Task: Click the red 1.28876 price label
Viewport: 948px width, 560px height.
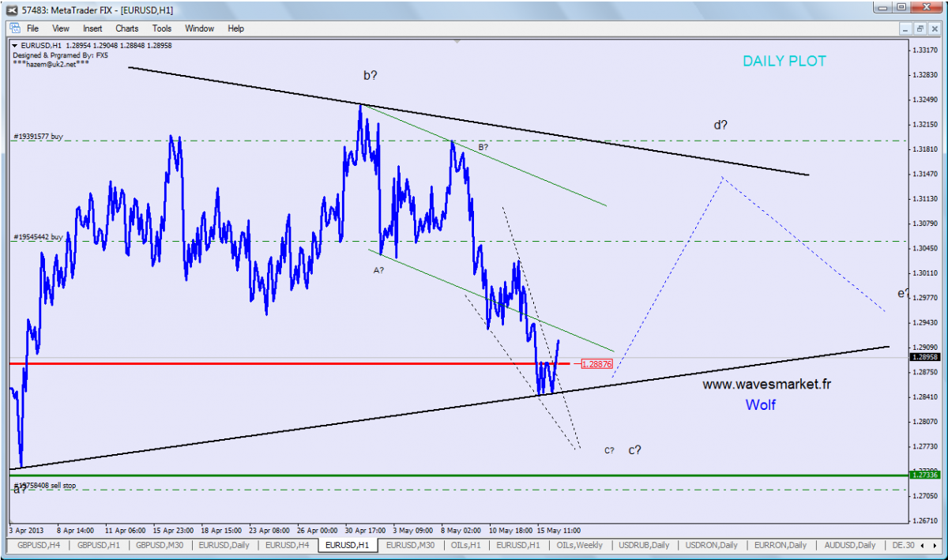Action: point(595,364)
